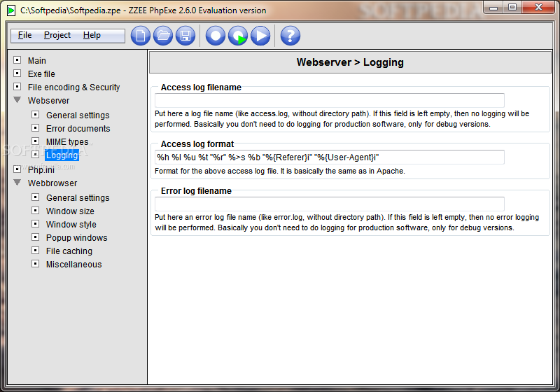Minimize the ZZEE PhpExe window
The image size is (560, 392).
pos(493,8)
